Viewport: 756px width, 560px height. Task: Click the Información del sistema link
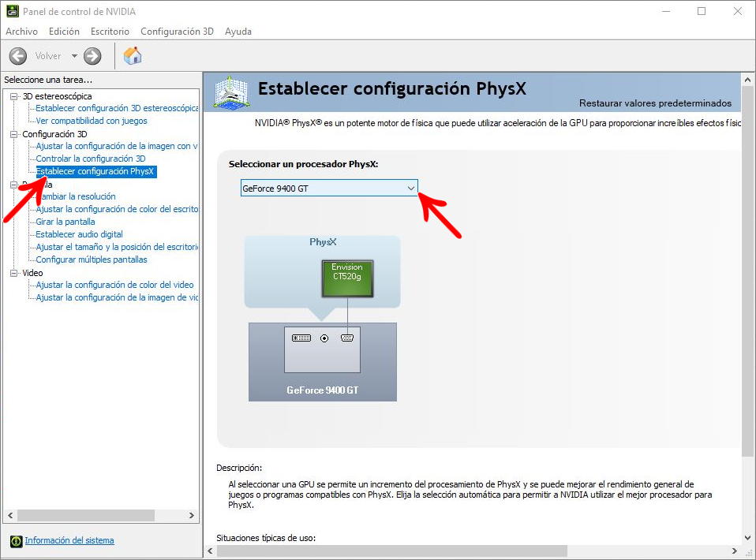pyautogui.click(x=69, y=540)
